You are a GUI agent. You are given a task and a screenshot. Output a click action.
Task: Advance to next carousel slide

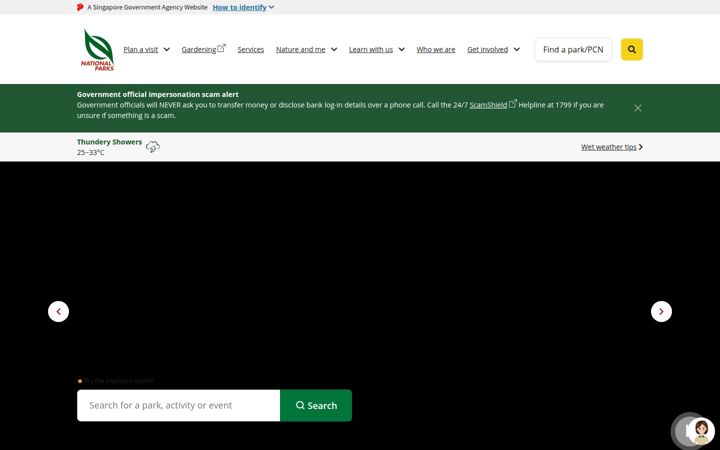click(x=661, y=312)
